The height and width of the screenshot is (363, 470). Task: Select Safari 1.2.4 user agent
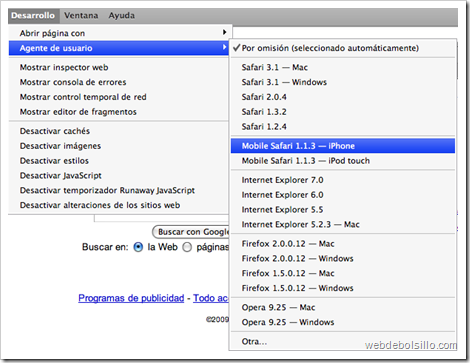click(343, 127)
